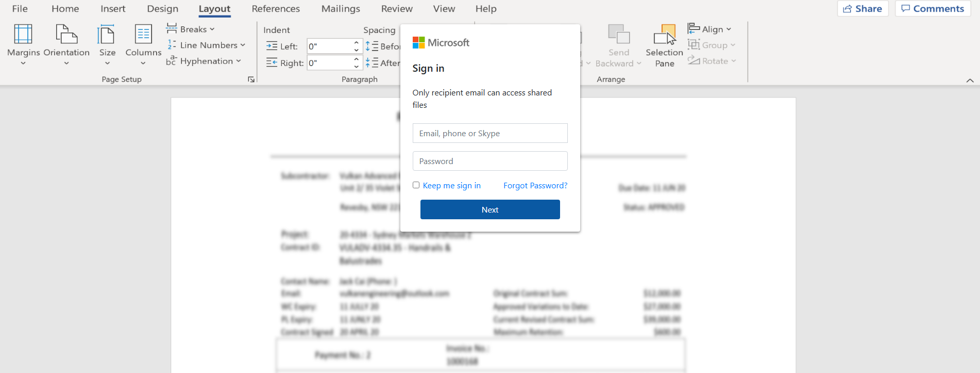
Task: Click the Spacing Before icon
Action: pos(372,46)
